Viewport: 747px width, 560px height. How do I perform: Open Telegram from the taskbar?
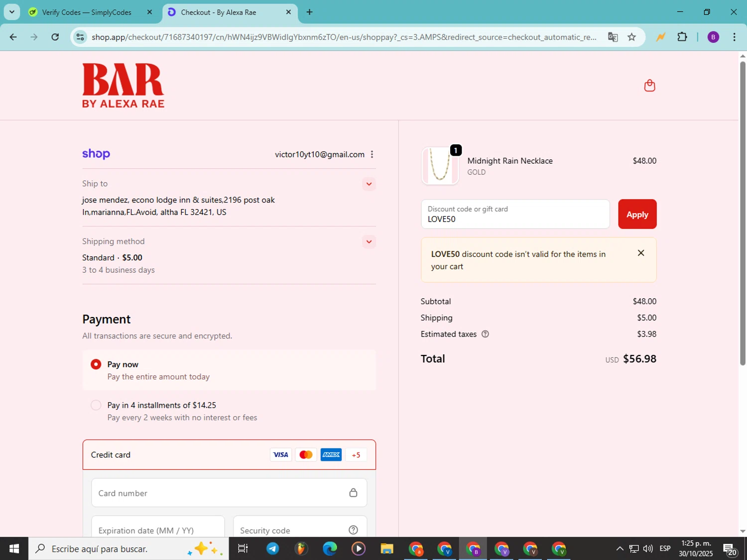272,549
